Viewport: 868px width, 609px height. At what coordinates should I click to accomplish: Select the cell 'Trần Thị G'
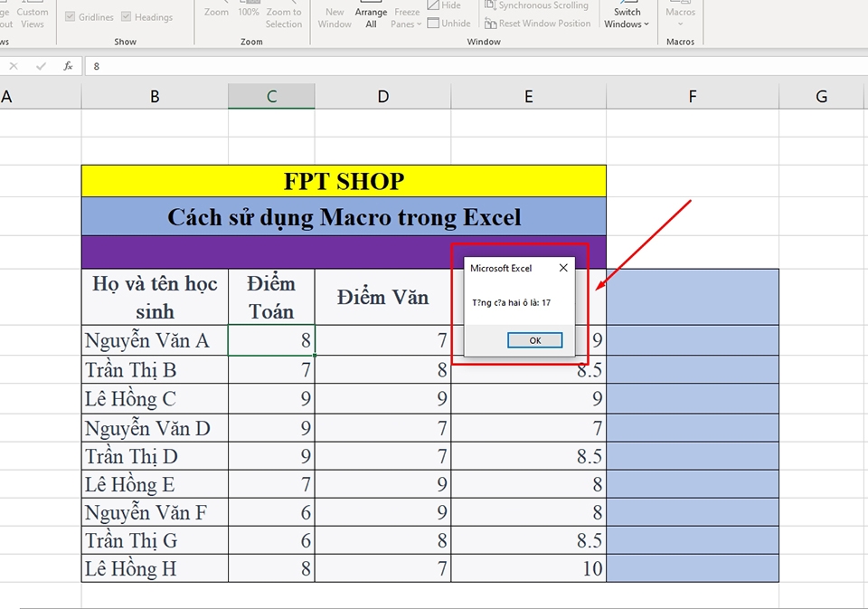pyautogui.click(x=155, y=540)
